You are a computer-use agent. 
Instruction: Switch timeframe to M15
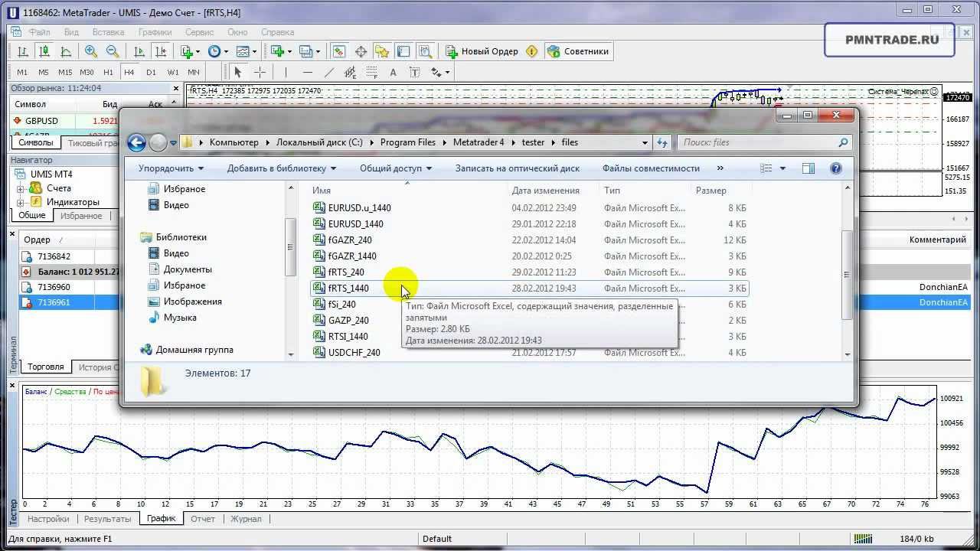point(65,73)
